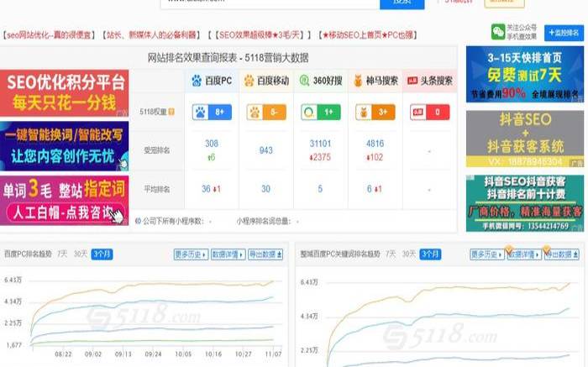Select 30天 tab in 整域百度PC关键词排名趋势

[x=409, y=254]
